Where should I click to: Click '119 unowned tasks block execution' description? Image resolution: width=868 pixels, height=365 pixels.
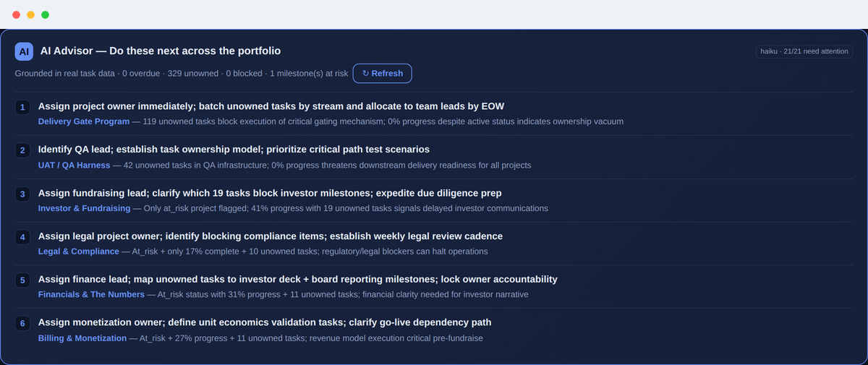[383, 121]
